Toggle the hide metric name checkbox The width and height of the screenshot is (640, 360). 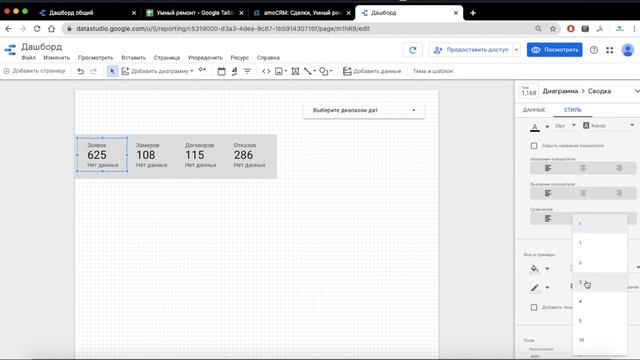click(x=534, y=146)
